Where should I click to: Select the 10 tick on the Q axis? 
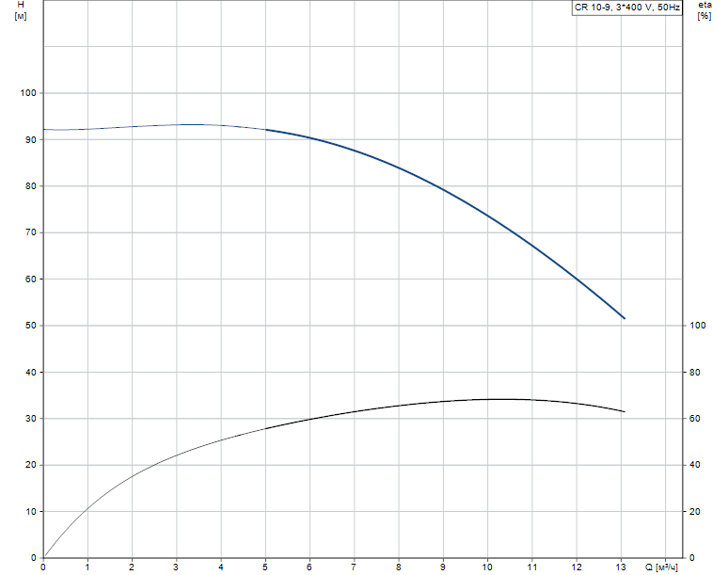486,567
